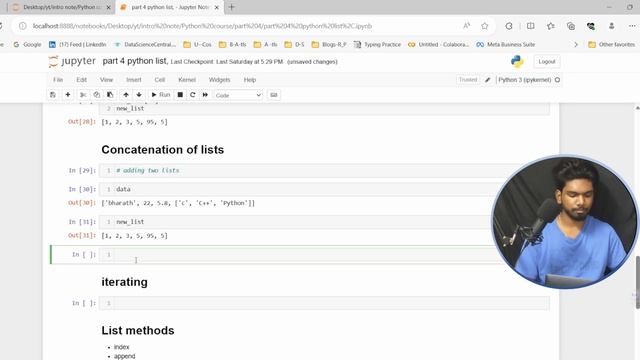The width and height of the screenshot is (640, 360).
Task: Open browser settings and more menu
Action: coord(632,26)
